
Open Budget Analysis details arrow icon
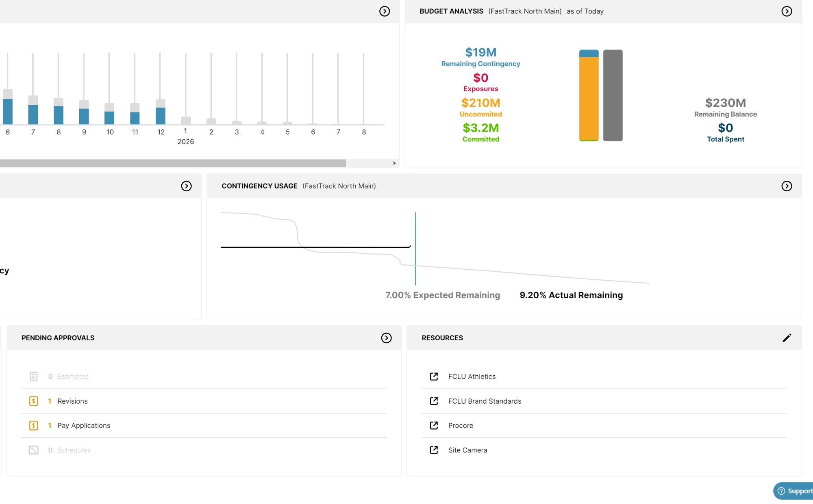tap(787, 11)
